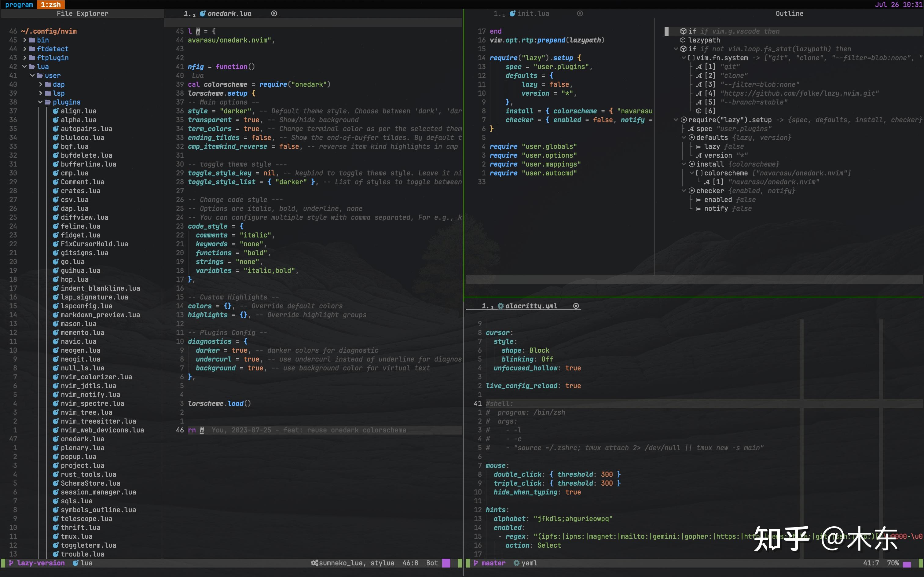Click the git branch icon next to lazy-version
Image resolution: width=924 pixels, height=577 pixels.
click(11, 563)
